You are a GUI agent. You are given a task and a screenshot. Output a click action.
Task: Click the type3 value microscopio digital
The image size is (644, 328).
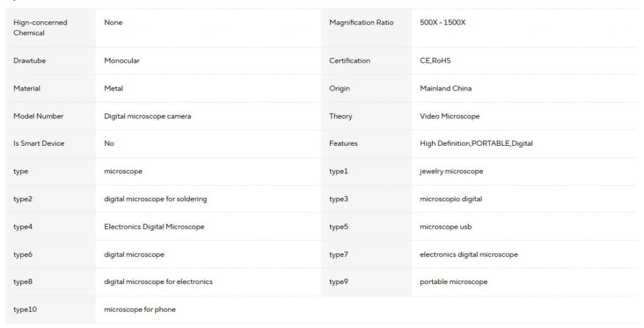coord(450,199)
